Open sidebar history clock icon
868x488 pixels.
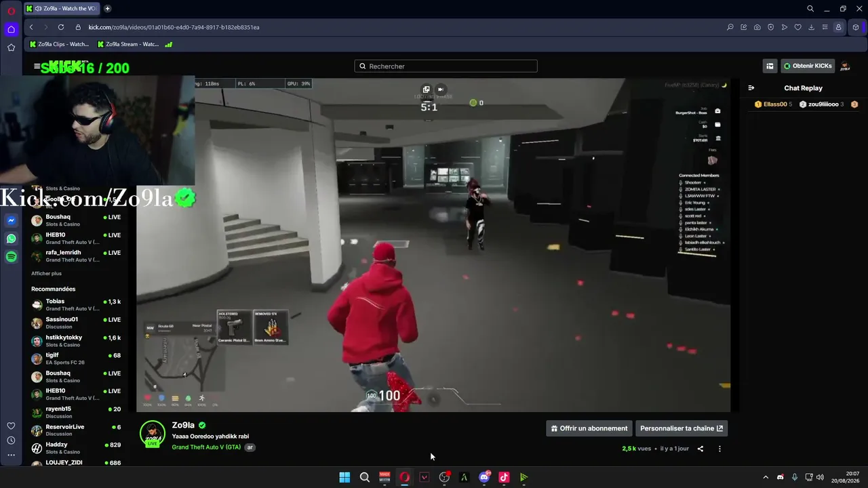click(x=11, y=441)
